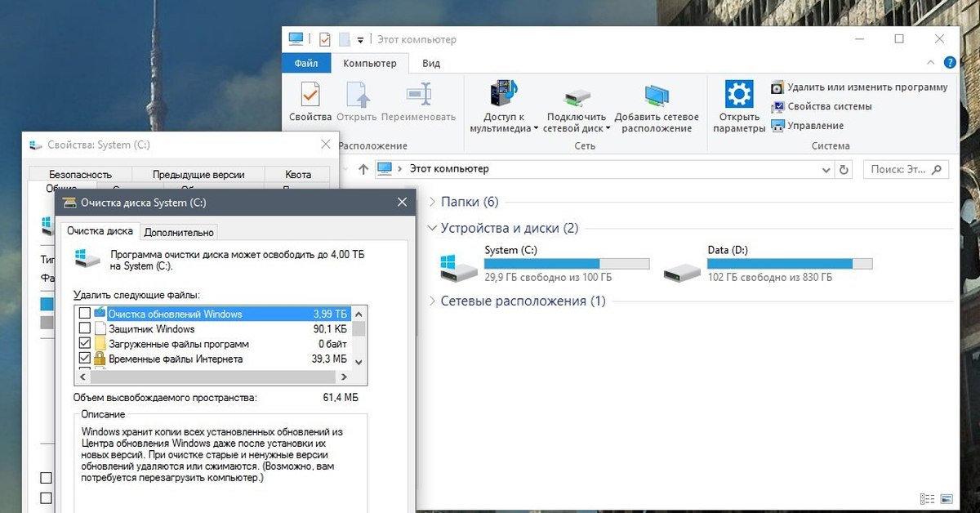The image size is (980, 513).
Task: Open the quick access toolbar customize arrow
Action: tap(360, 40)
